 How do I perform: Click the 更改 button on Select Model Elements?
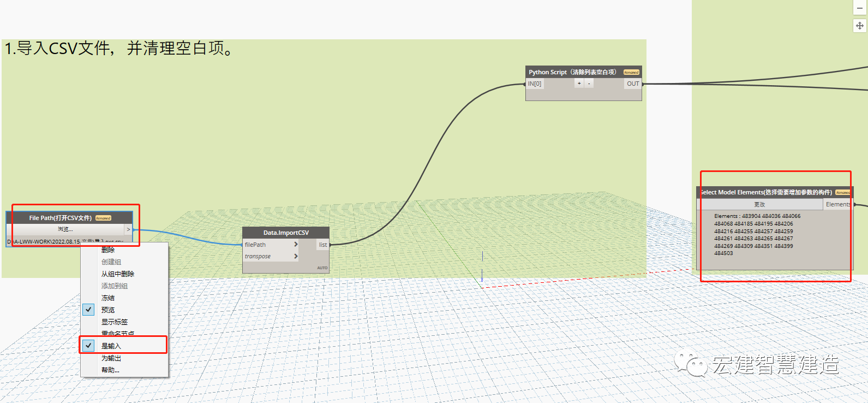pyautogui.click(x=759, y=204)
